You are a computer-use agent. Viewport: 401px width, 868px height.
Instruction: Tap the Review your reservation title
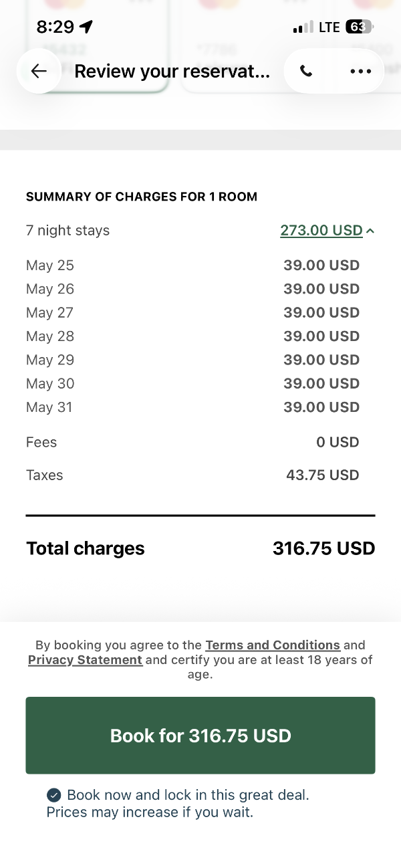click(172, 71)
